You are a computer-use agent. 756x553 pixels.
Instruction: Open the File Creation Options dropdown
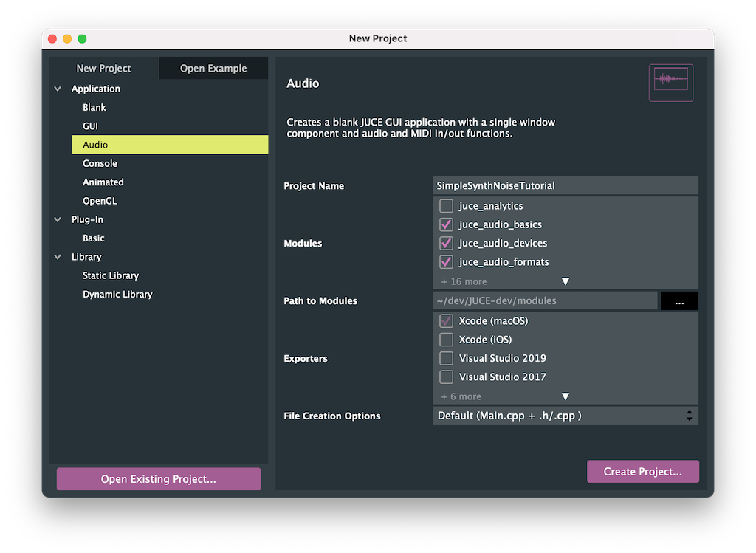(565, 416)
